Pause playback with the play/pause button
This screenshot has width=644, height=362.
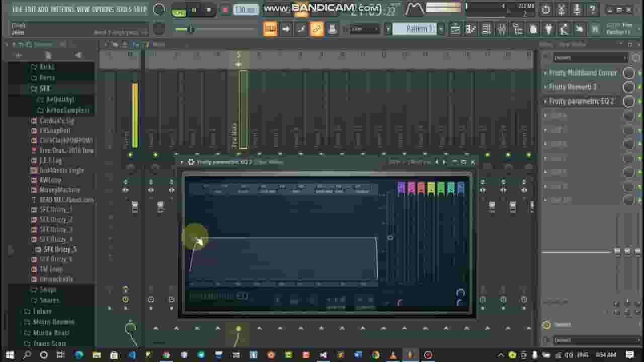pos(193,10)
